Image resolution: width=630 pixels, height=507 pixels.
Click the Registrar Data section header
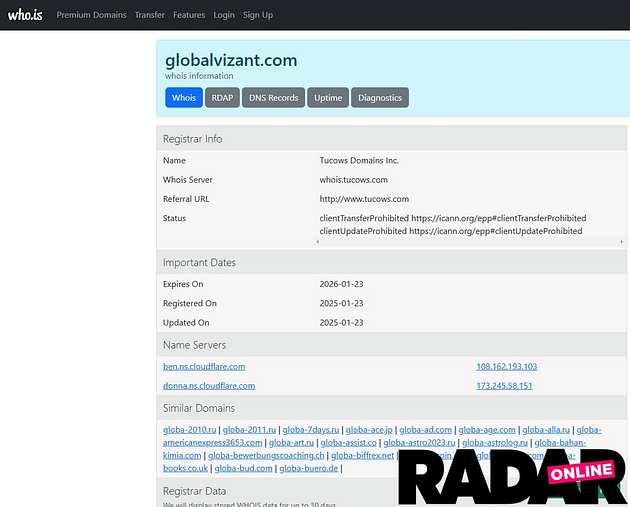coord(194,491)
